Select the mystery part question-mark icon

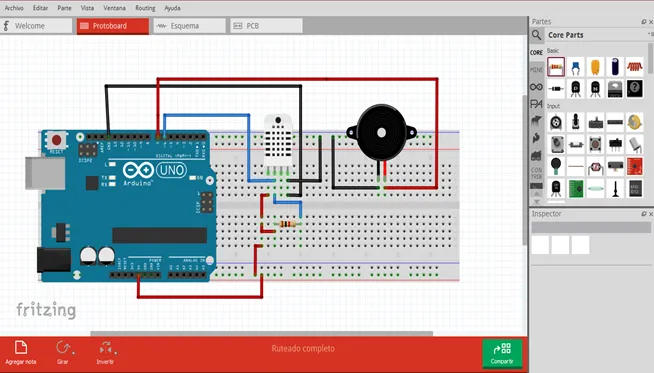pos(634,89)
